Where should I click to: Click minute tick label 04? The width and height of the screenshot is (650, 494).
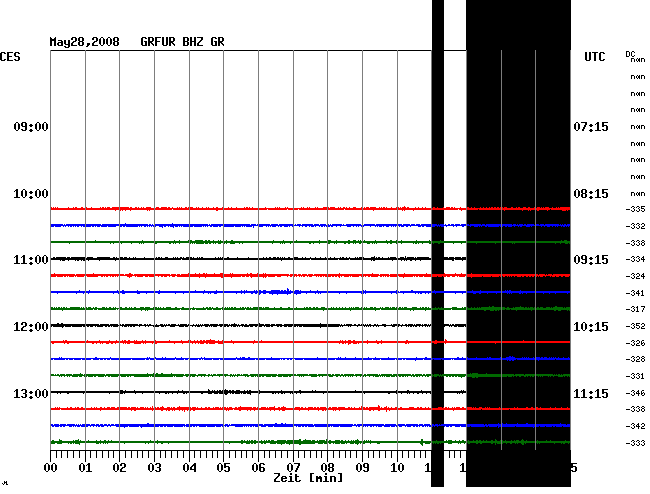coord(189,468)
